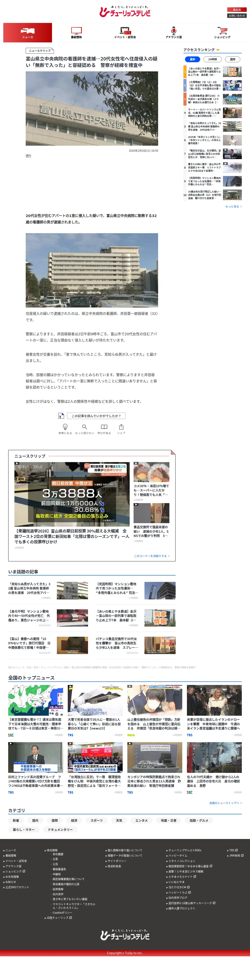Click the mbs logo under 山上徹也被告 story

pos(131,735)
